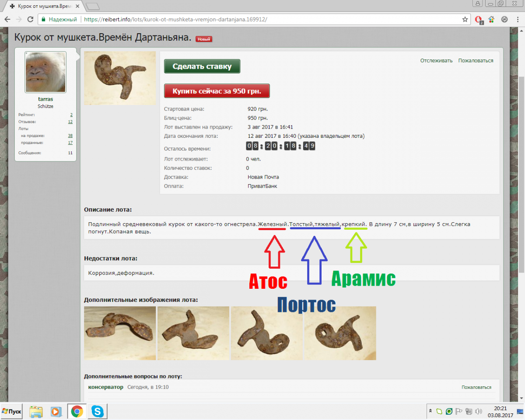The height and width of the screenshot is (420, 525).
Task: Open the third additional lot image
Action: [x=267, y=333]
